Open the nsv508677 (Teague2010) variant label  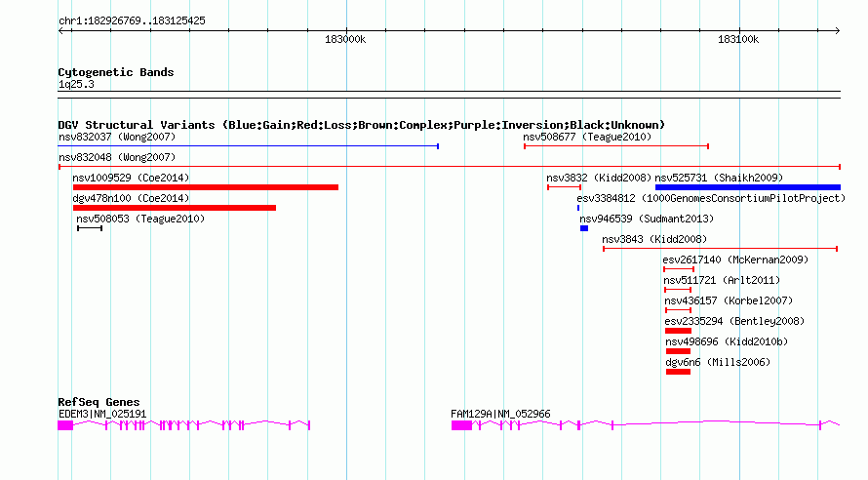(x=587, y=137)
